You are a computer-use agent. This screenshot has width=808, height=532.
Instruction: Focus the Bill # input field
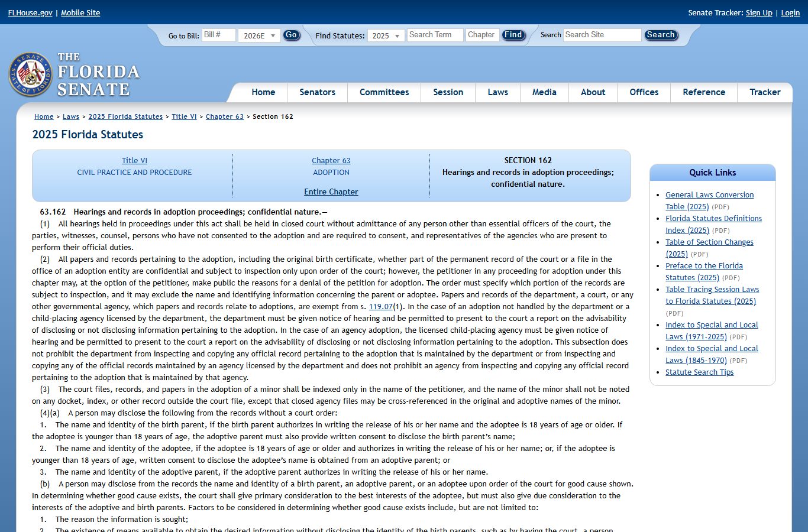[x=218, y=35]
